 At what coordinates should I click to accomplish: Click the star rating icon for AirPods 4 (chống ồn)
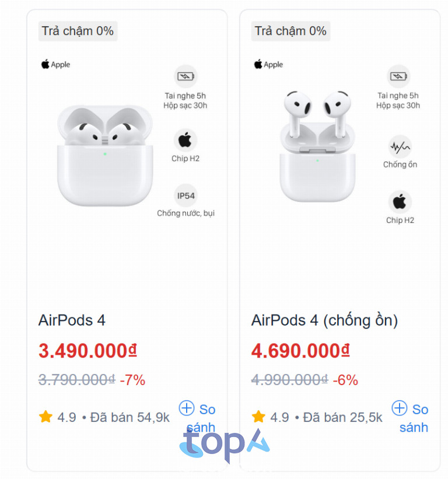258,417
